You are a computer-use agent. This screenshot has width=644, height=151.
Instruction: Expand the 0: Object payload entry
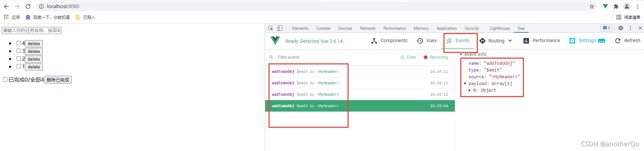coord(470,90)
